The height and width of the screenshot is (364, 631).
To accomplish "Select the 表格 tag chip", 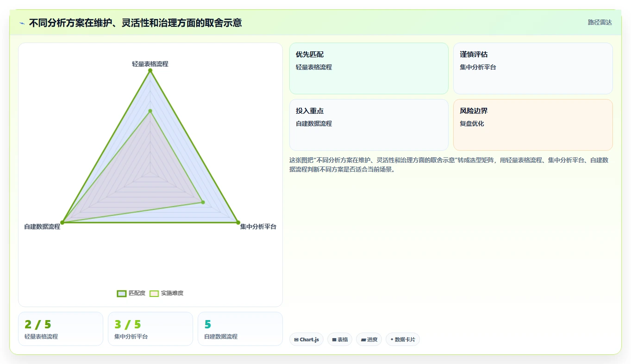I will pyautogui.click(x=340, y=339).
